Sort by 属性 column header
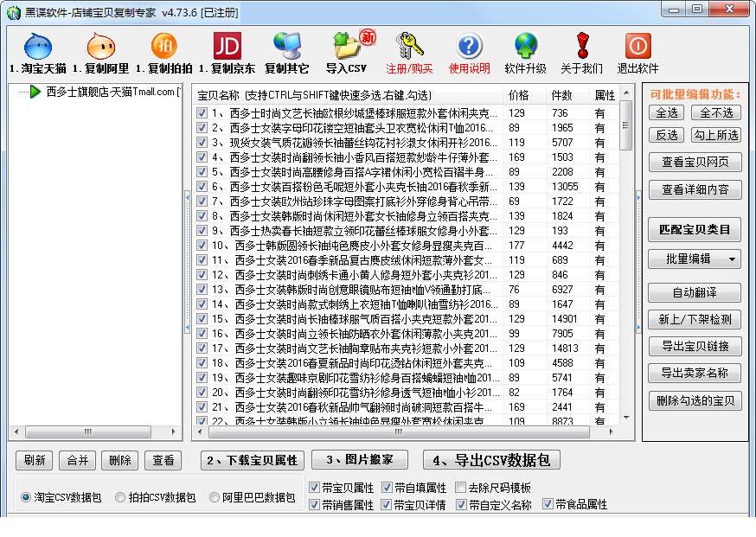The height and width of the screenshot is (537, 756). tap(604, 95)
